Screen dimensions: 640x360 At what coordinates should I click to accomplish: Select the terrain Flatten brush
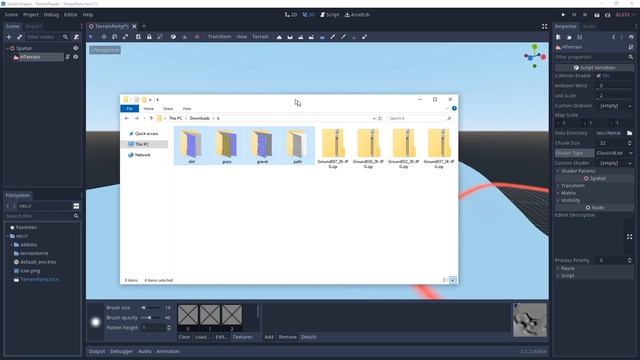311,37
